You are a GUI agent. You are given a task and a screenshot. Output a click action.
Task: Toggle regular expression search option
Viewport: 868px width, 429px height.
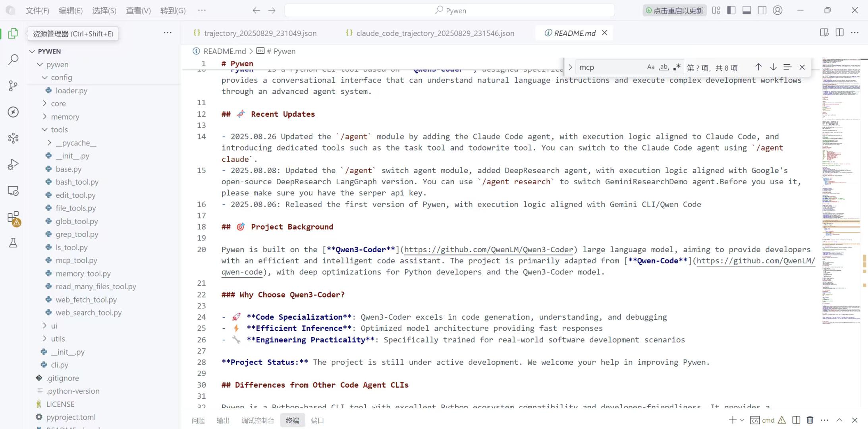pyautogui.click(x=677, y=67)
